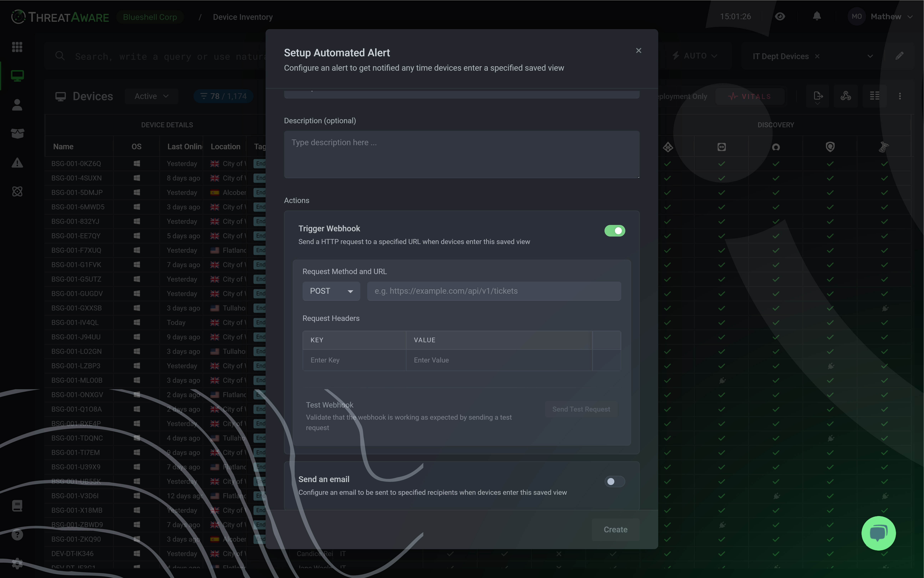Screen dimensions: 924x578
Task: Click the column layout icon in toolbar
Action: (874, 96)
